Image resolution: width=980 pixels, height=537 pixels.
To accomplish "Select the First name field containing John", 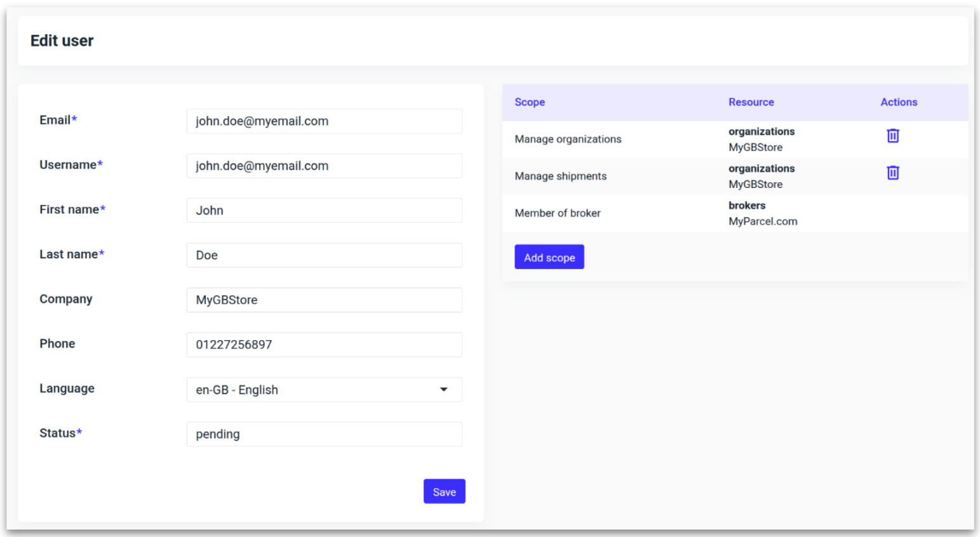I will click(x=324, y=211).
